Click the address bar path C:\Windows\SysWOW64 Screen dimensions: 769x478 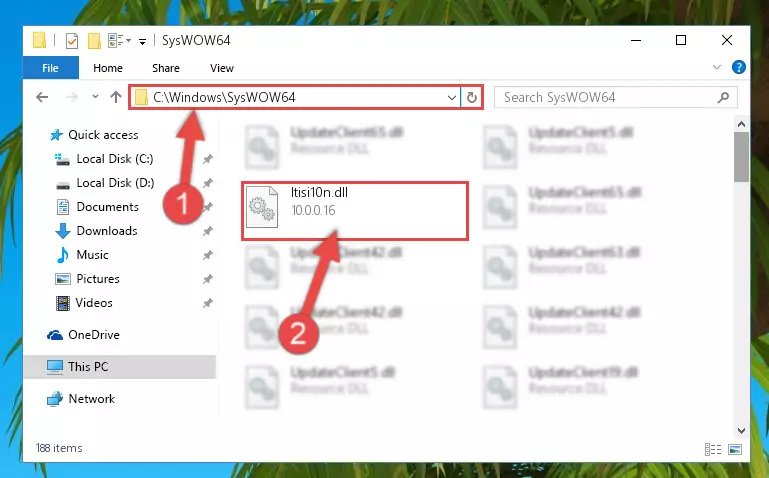[224, 97]
